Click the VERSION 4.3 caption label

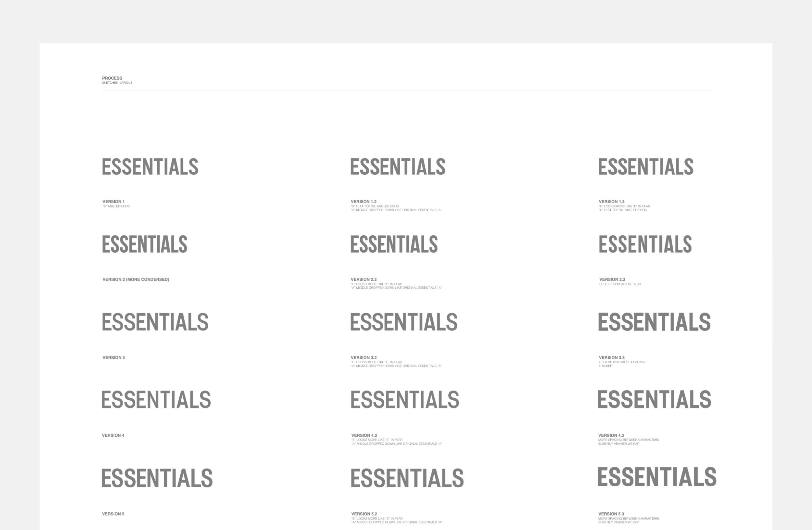click(x=611, y=436)
